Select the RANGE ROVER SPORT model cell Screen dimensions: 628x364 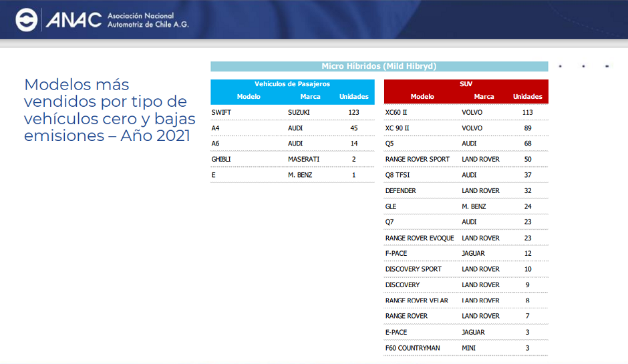(418, 160)
